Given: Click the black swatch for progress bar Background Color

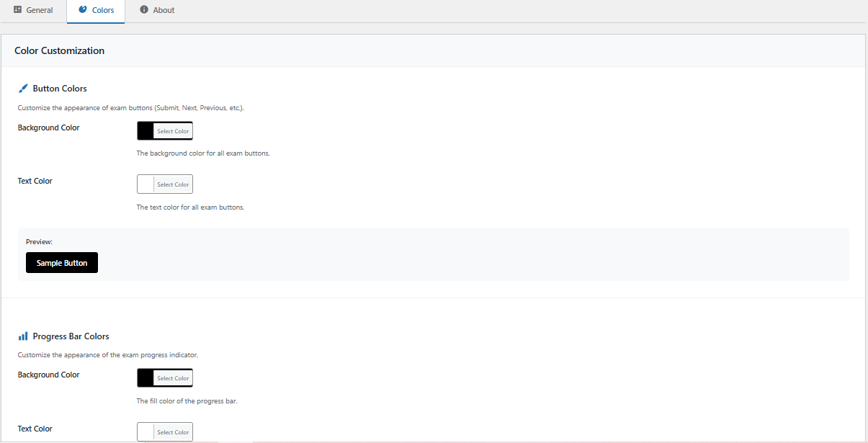Looking at the screenshot, I should click(146, 378).
